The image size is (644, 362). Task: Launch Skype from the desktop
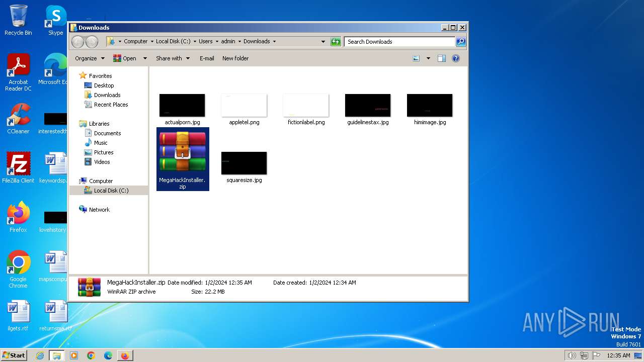[x=56, y=20]
